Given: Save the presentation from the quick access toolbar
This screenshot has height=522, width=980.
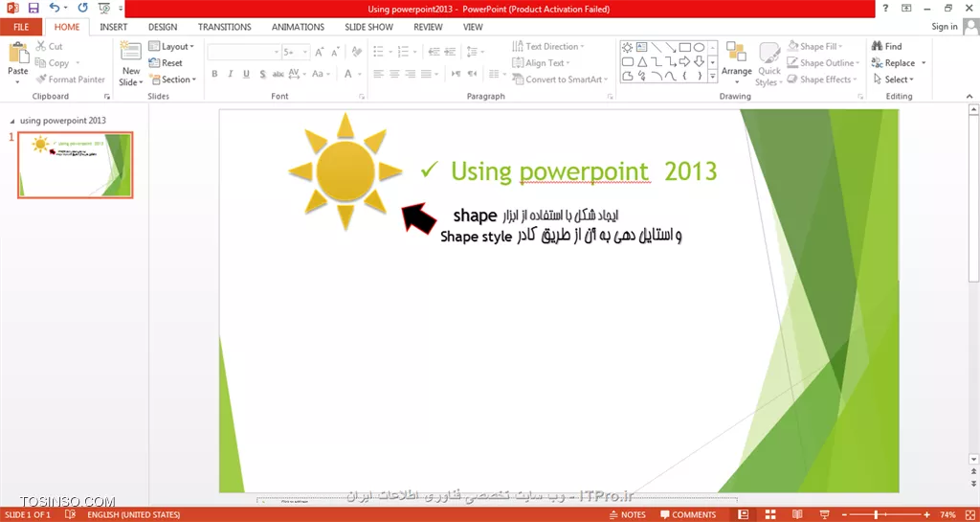Looking at the screenshot, I should click(x=33, y=9).
